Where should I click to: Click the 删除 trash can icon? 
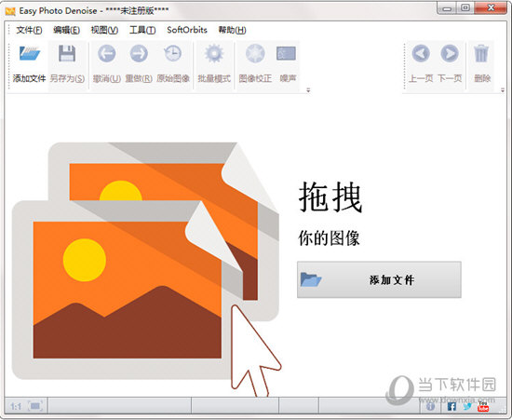481,54
